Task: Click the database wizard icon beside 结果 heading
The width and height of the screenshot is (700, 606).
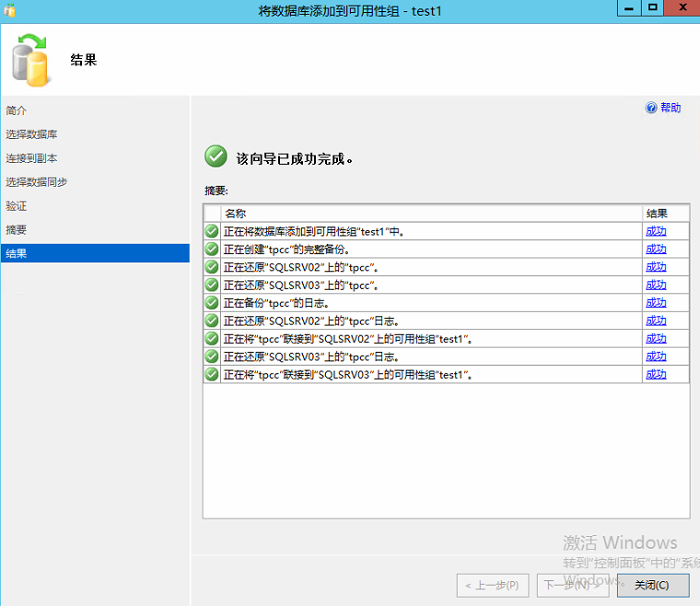Action: coord(29,60)
